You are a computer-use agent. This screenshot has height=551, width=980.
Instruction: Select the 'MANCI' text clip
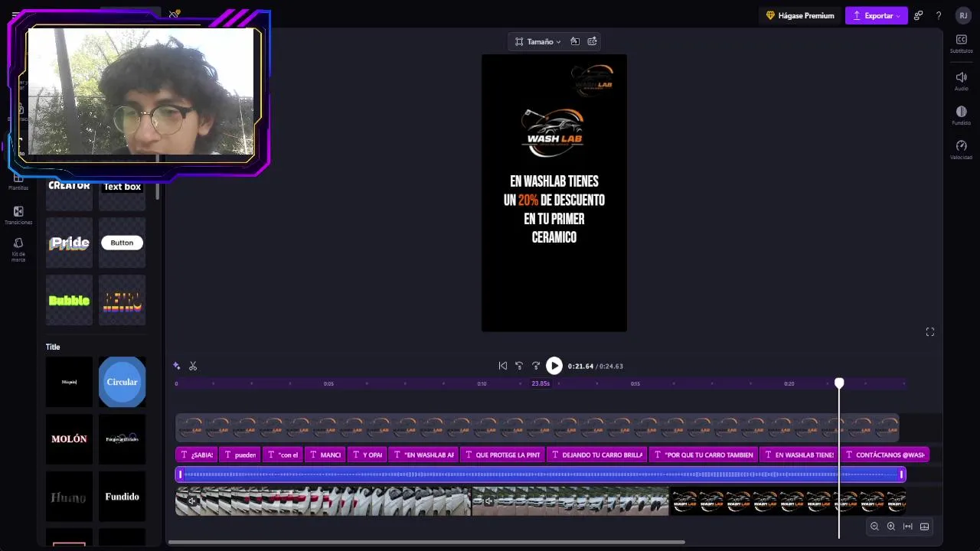[325, 455]
